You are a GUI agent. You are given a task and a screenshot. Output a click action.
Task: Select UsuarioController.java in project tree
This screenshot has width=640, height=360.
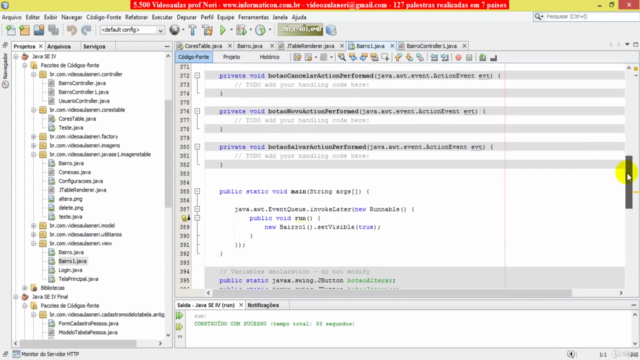click(x=84, y=101)
